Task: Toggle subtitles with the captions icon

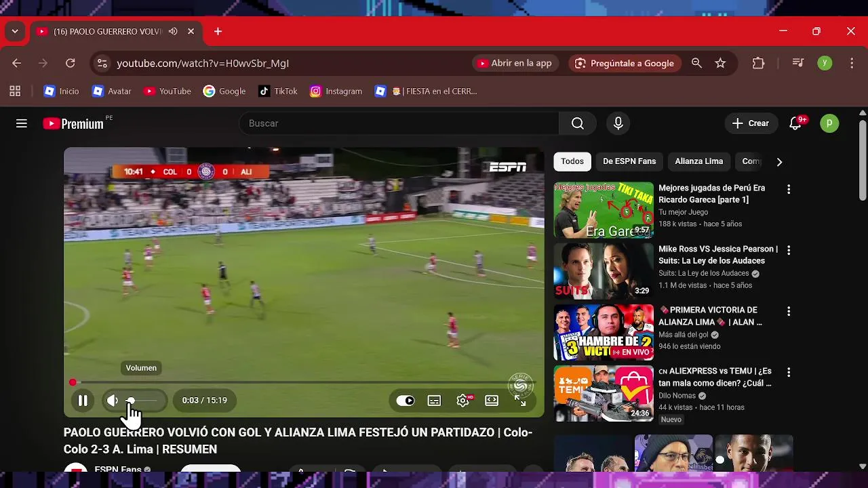Action: (x=434, y=401)
